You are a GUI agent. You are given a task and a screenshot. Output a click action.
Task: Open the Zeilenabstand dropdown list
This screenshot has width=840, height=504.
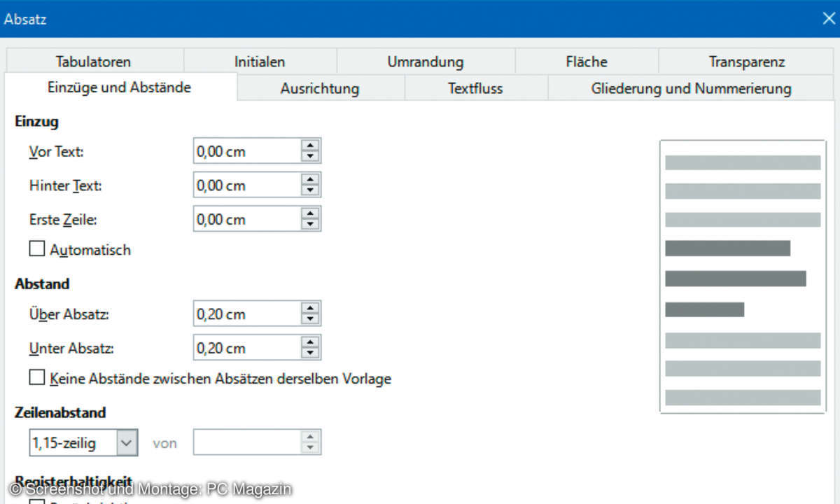(x=126, y=442)
